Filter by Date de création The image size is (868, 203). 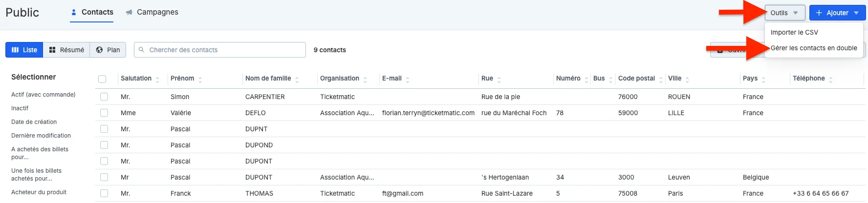click(x=34, y=122)
